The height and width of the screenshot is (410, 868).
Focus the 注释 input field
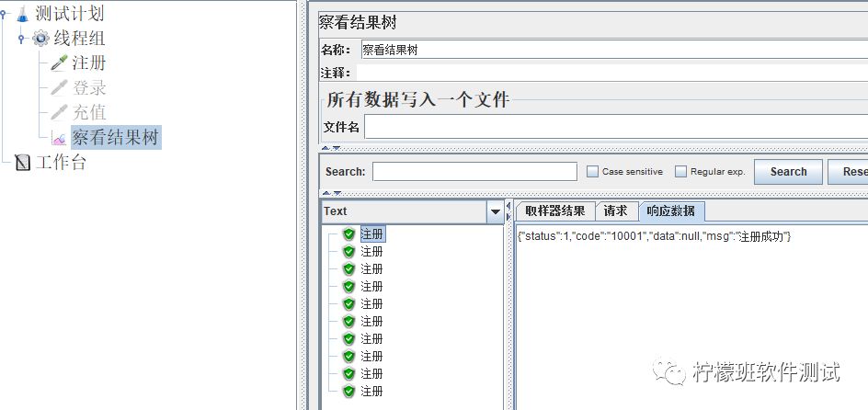click(x=612, y=73)
